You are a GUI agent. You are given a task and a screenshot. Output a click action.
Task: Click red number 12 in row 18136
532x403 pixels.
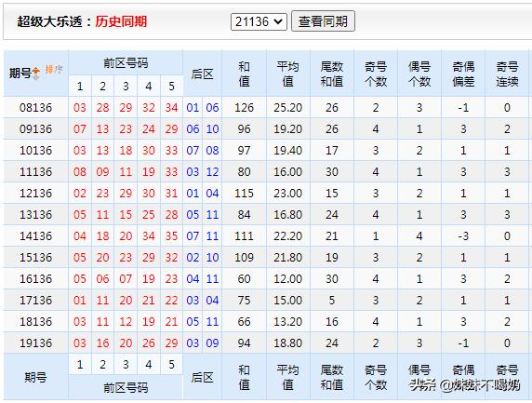click(x=126, y=321)
